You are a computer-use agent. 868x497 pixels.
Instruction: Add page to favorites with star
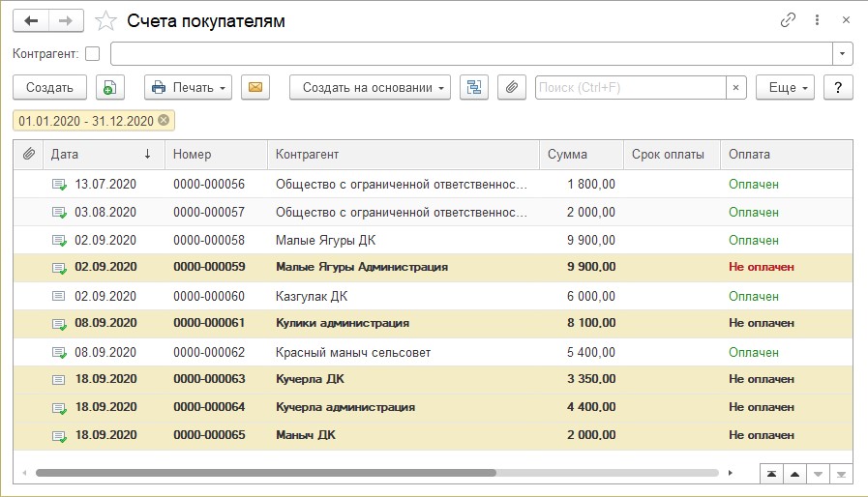click(x=106, y=20)
